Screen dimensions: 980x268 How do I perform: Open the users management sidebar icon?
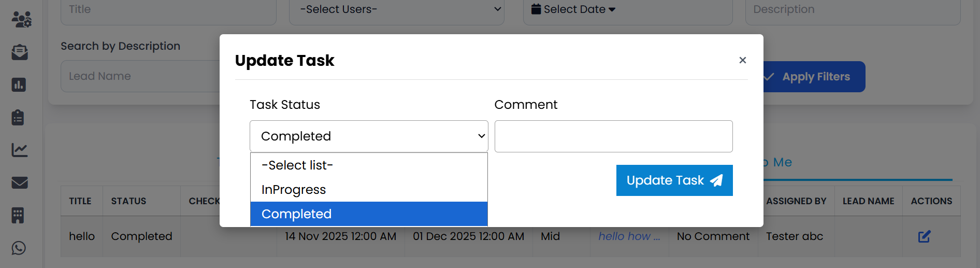coord(21,20)
